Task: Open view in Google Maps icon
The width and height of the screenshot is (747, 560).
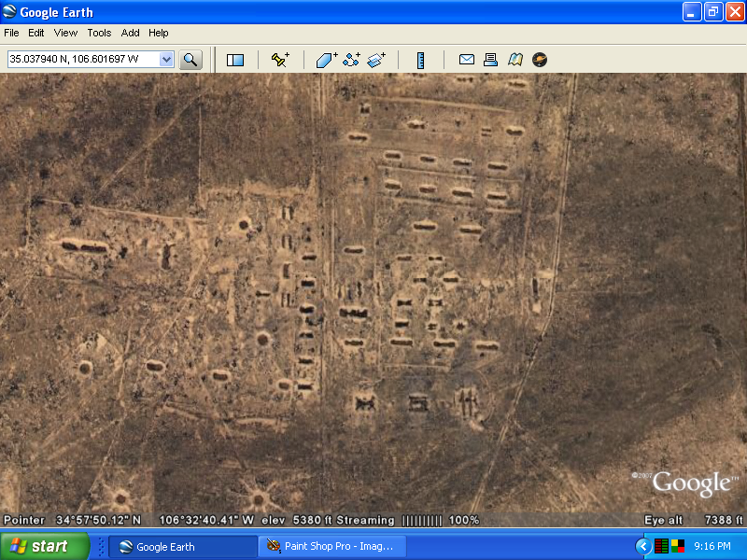Action: point(515,60)
